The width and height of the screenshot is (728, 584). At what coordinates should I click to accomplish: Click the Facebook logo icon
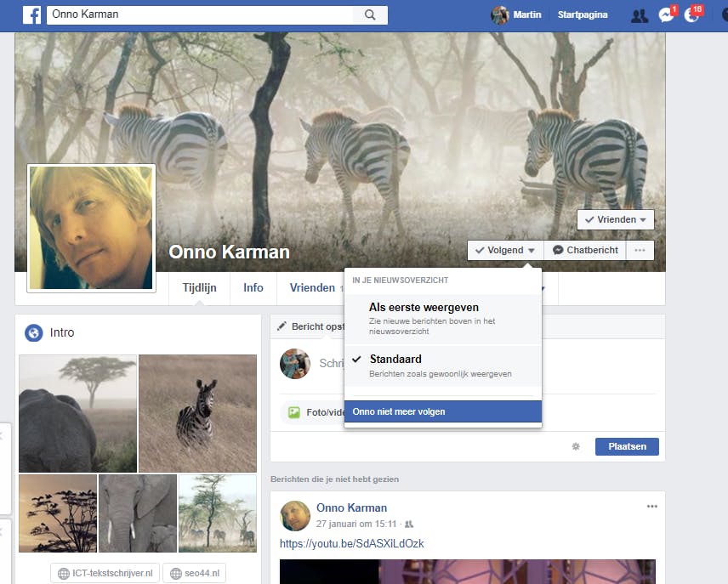pyautogui.click(x=32, y=14)
